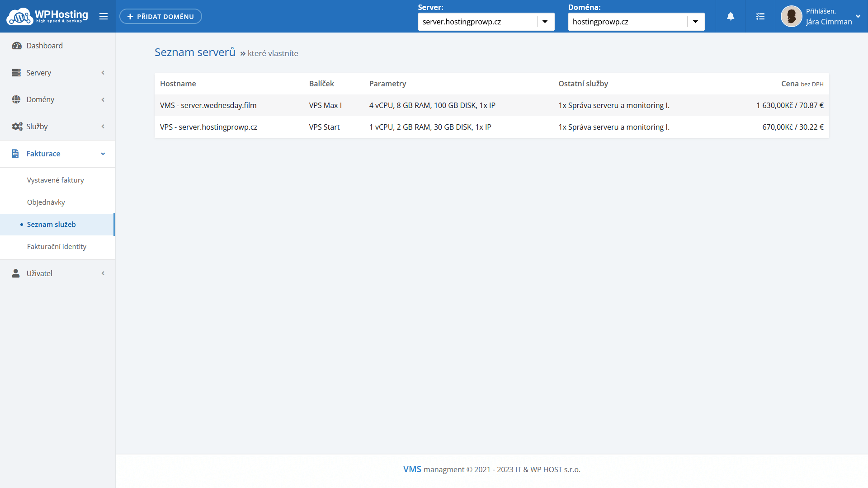Open Vystavené faktury menu item
Image resolution: width=868 pixels, height=488 pixels.
pos(56,180)
